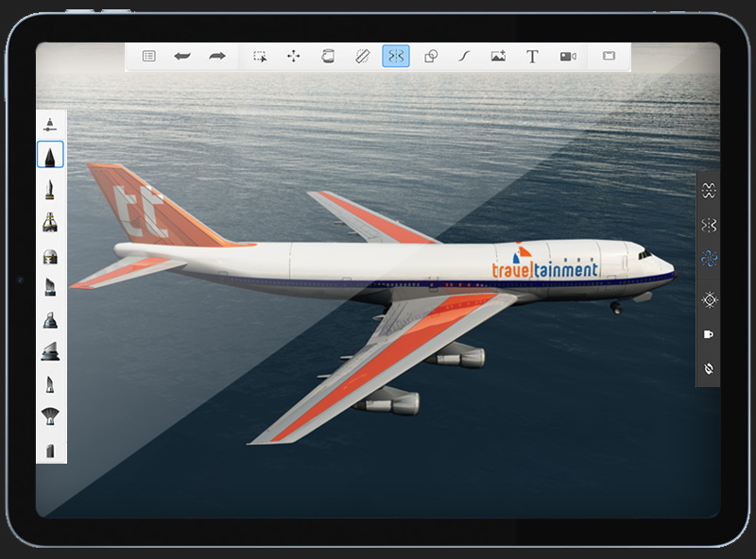756x559 pixels.
Task: Activate the rectangular selection tool
Action: (x=260, y=57)
